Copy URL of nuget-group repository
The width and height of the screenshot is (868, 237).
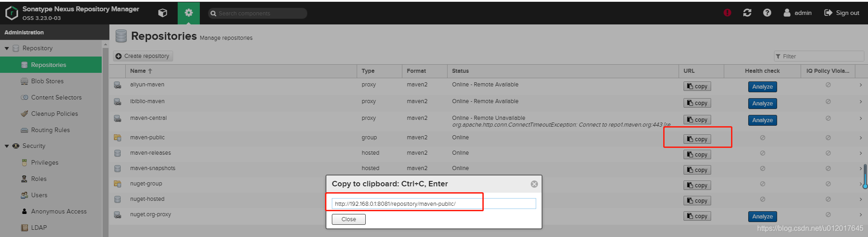(x=697, y=185)
